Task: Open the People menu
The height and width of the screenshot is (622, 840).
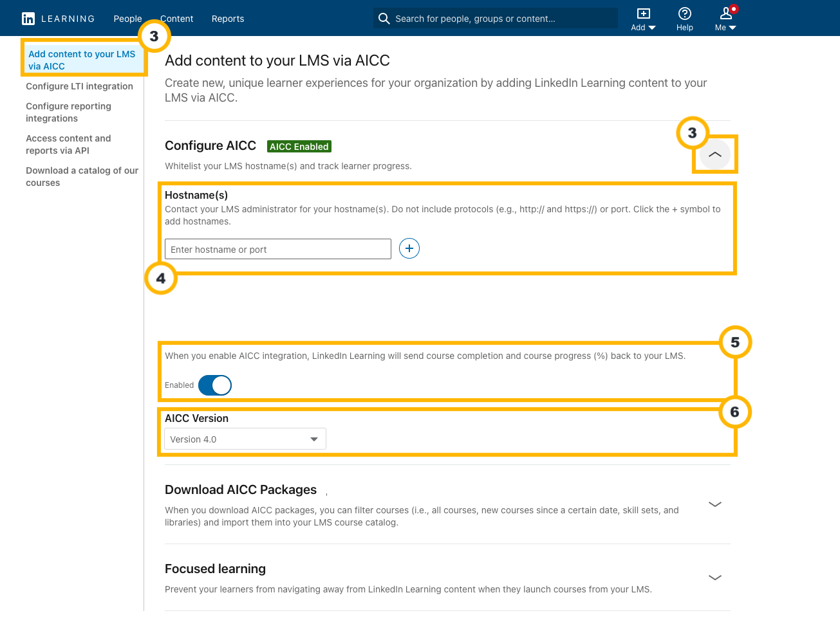Action: [127, 19]
